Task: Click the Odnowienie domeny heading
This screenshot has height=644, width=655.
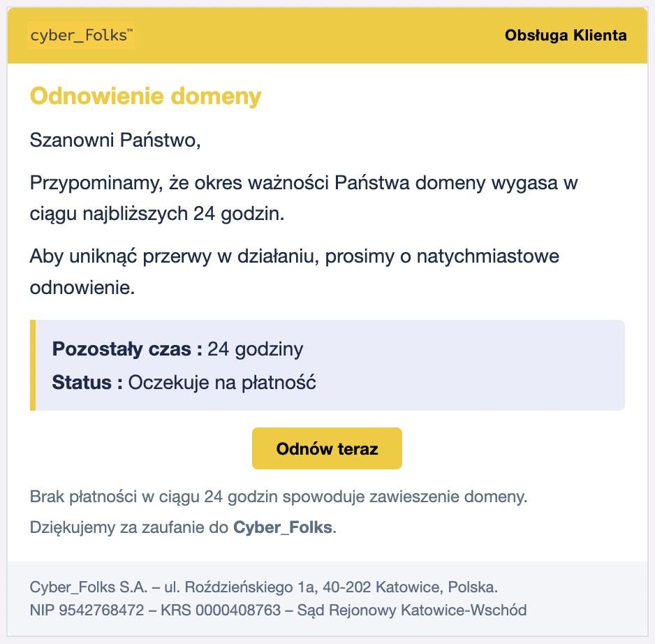Action: [145, 96]
